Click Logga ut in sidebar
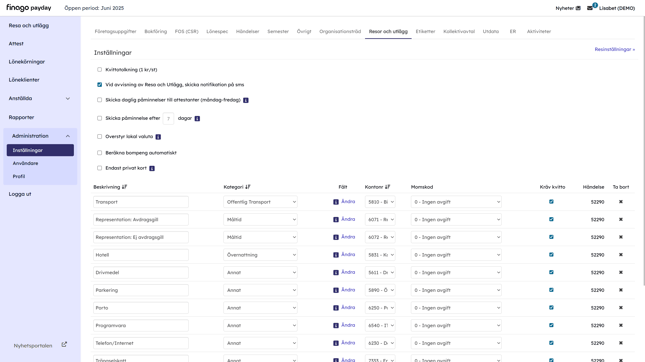Image resolution: width=645 pixels, height=362 pixels. [x=20, y=194]
